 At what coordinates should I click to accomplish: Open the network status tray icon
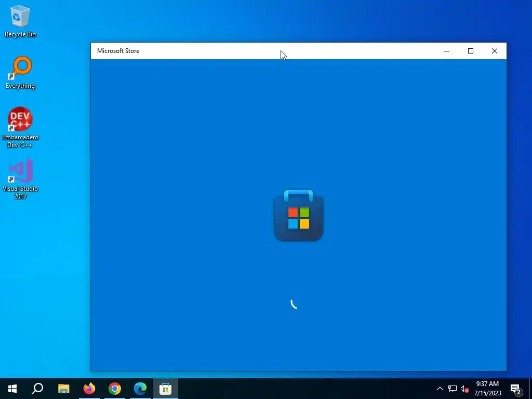[453, 389]
